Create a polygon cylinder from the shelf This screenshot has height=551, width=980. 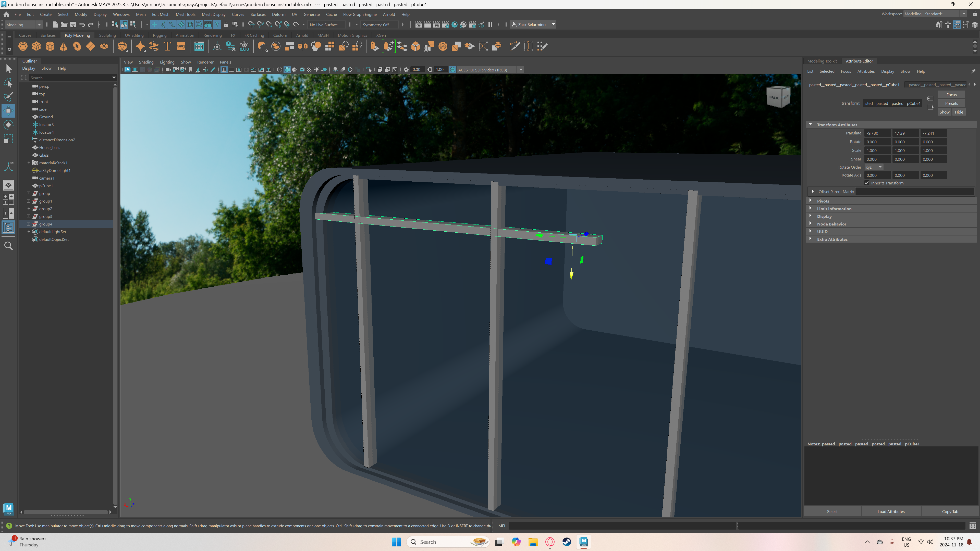coord(50,46)
